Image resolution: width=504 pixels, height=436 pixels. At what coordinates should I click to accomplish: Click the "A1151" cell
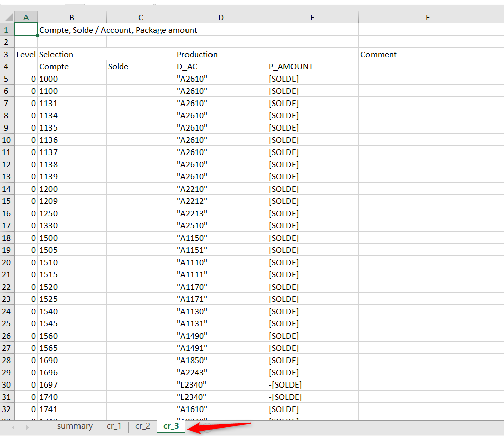221,250
